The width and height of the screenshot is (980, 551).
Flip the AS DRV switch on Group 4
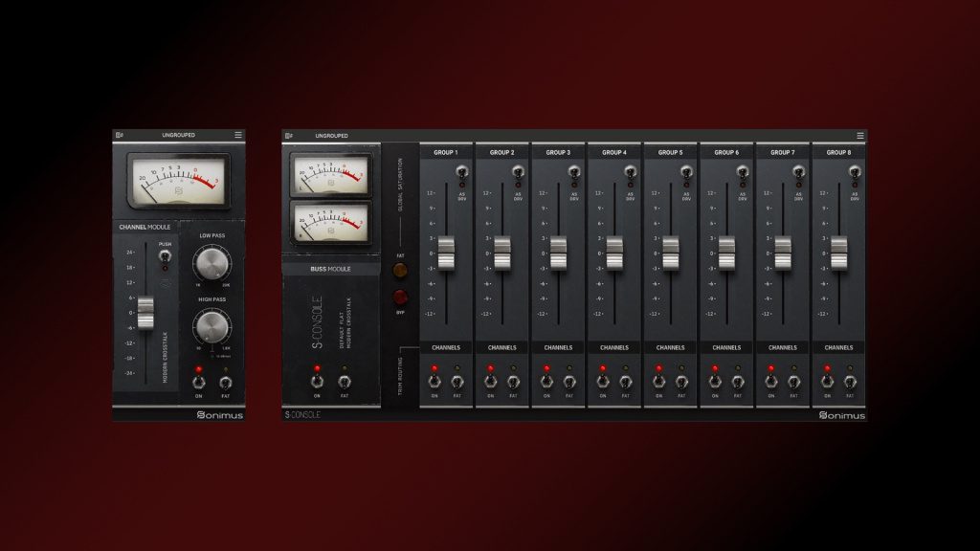pyautogui.click(x=631, y=171)
